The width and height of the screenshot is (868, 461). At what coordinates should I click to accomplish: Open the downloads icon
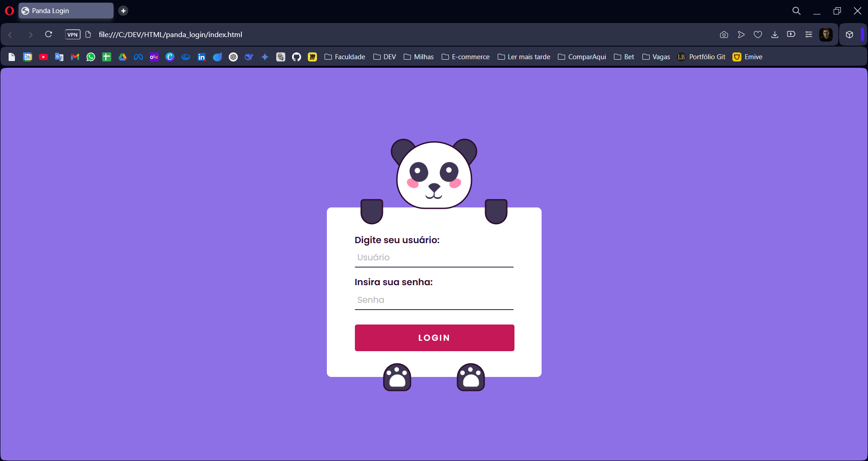775,35
